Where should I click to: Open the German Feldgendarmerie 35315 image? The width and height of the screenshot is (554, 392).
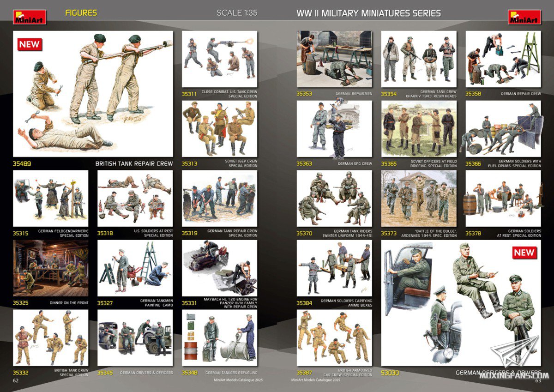pos(50,199)
